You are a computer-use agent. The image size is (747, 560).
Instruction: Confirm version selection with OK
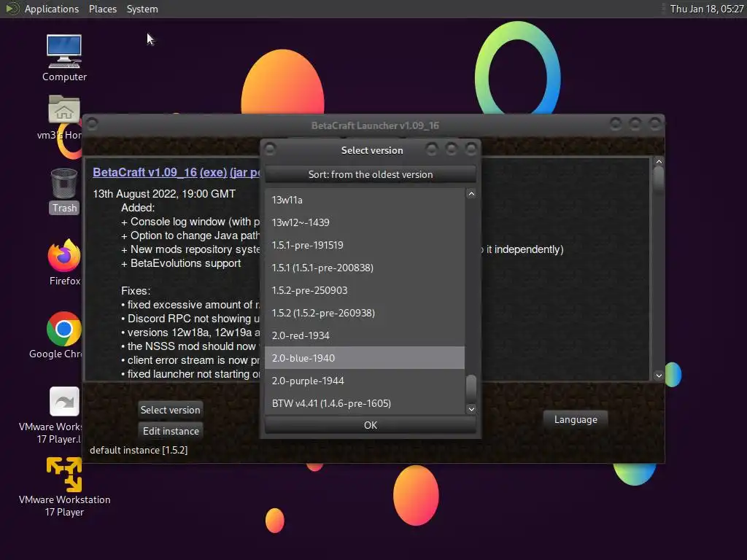click(x=370, y=425)
